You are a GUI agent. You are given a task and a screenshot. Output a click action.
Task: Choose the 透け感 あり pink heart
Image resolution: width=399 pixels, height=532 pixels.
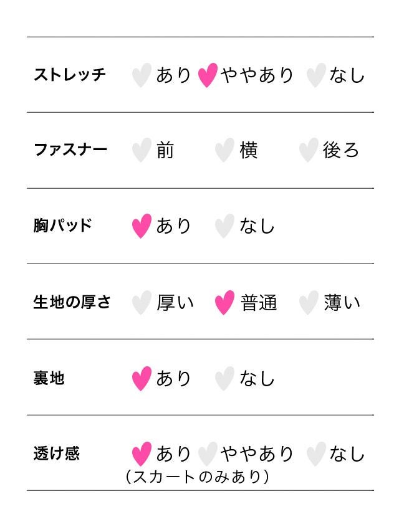(x=142, y=454)
